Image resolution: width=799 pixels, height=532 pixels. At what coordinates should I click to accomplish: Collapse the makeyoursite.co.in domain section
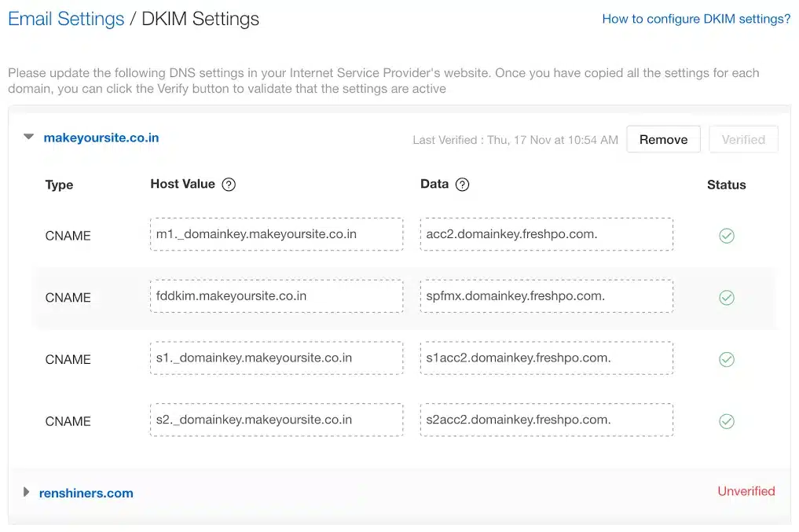(x=29, y=138)
